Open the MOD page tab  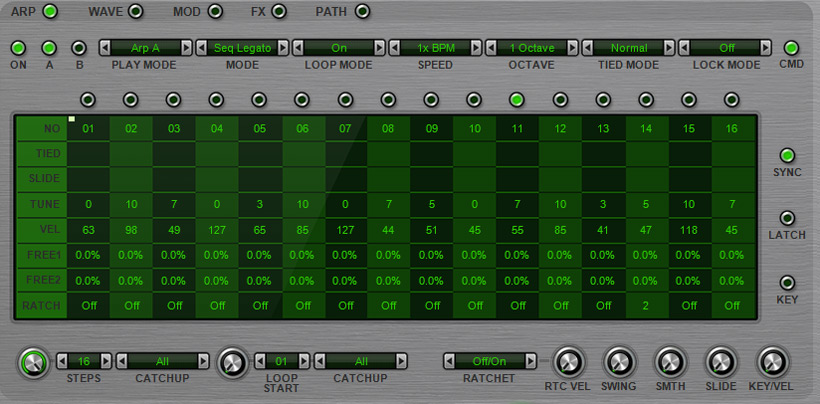point(214,11)
